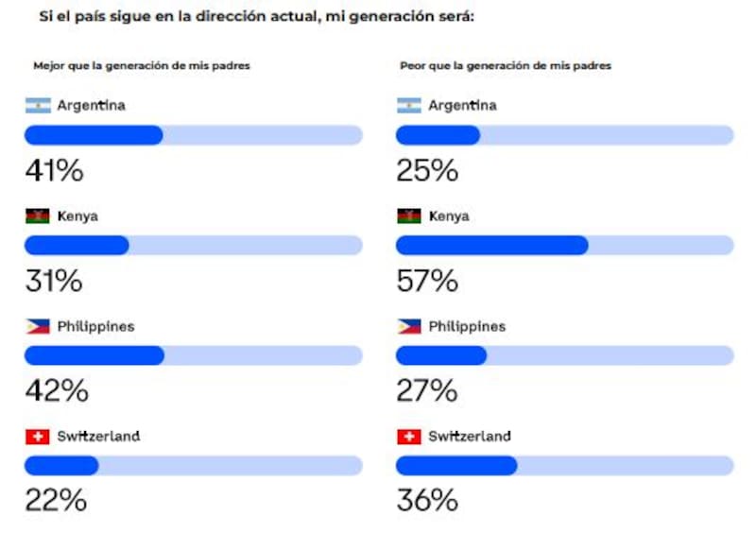Viewport: 756px width, 551px height.
Task: Click the Argentina 41% progress bar
Action: tap(193, 135)
